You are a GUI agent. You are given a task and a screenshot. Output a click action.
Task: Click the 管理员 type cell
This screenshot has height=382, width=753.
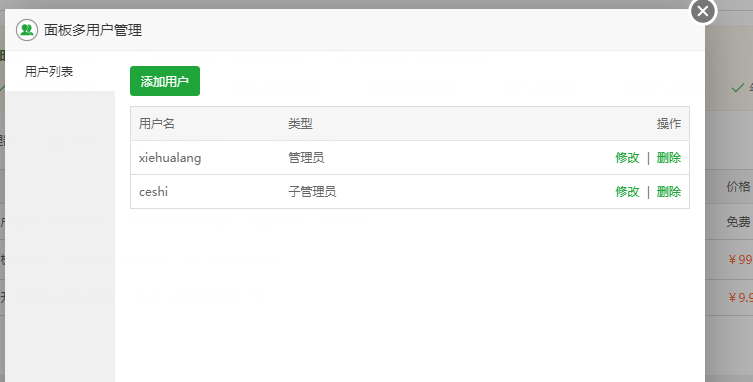pyautogui.click(x=306, y=158)
